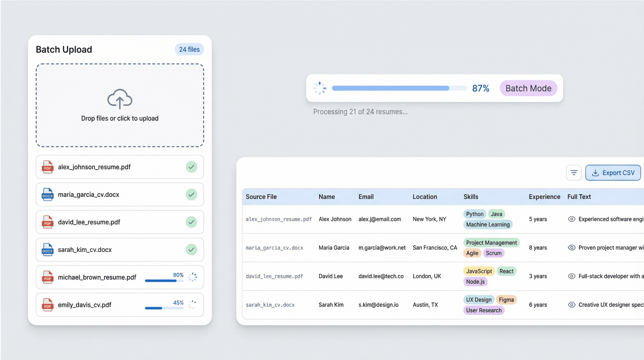Show full text for Alex Johnson's resume
The height and width of the screenshot is (360, 644).
coord(572,219)
